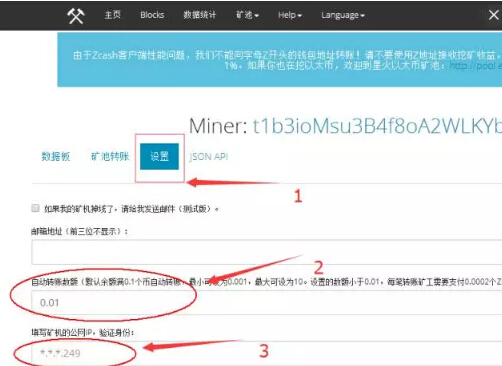
Task: Open the Language dropdown
Action: point(343,15)
